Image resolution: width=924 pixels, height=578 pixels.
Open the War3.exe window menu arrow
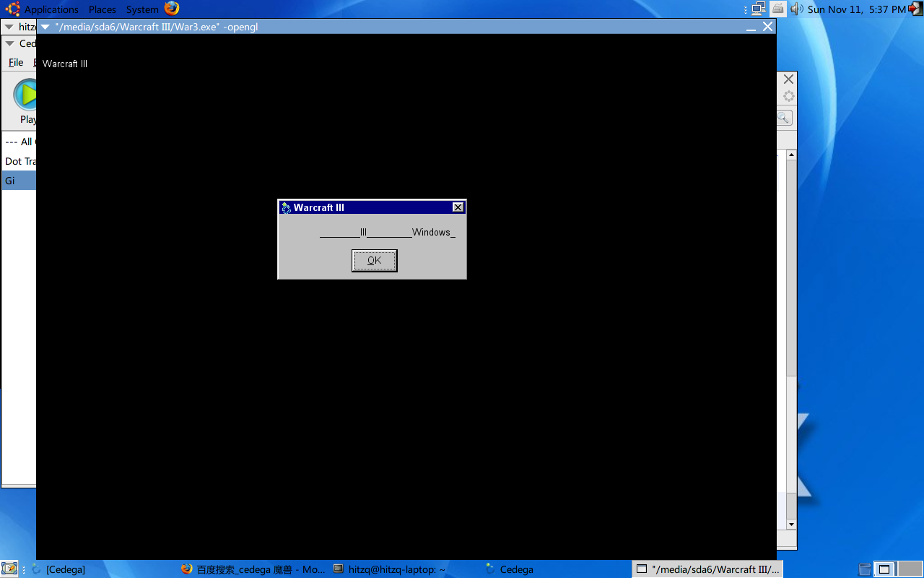coord(45,27)
